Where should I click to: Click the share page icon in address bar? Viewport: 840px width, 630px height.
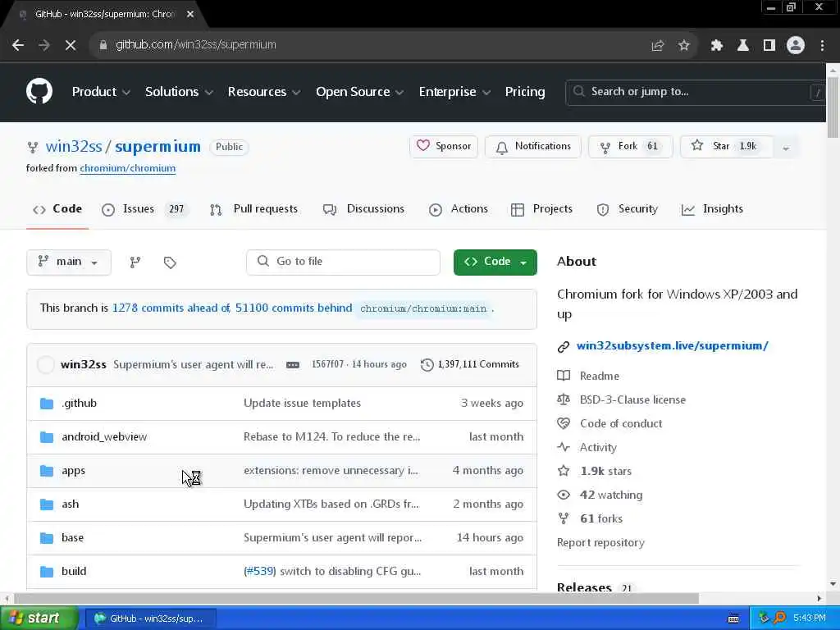click(x=657, y=46)
